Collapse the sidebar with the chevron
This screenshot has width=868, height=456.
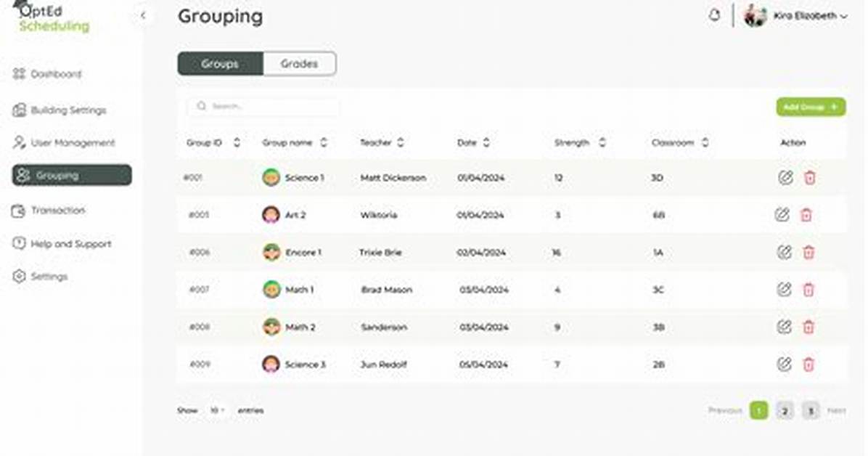(x=143, y=15)
